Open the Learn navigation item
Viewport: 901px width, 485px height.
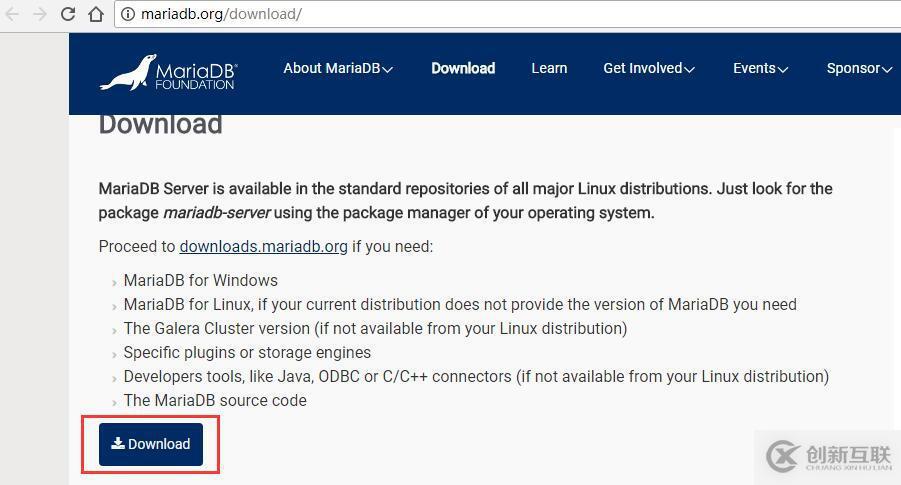pyautogui.click(x=549, y=68)
